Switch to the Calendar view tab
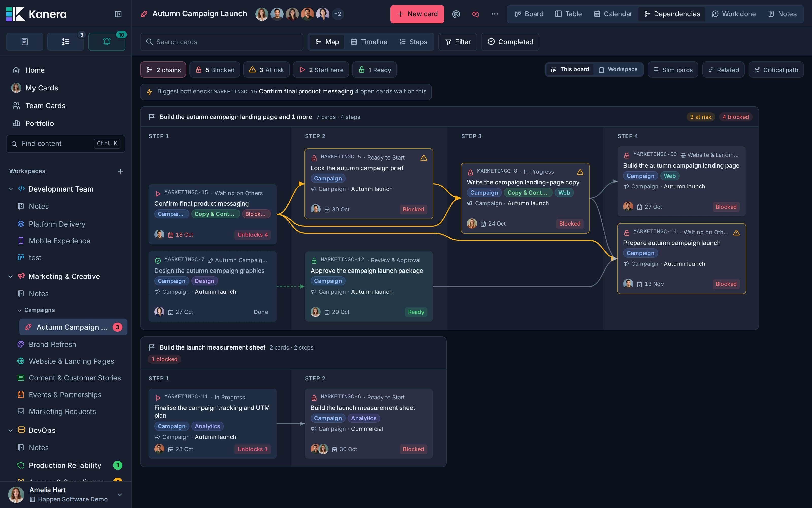Screen dimensions: 812x508 point(613,14)
